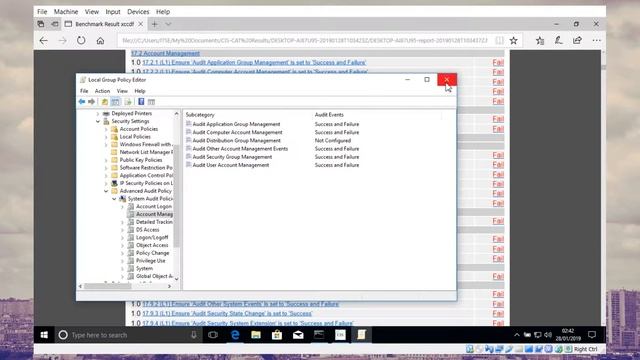The image size is (640, 360).
Task: Click the Windows Start button
Action: pyautogui.click(x=44, y=335)
